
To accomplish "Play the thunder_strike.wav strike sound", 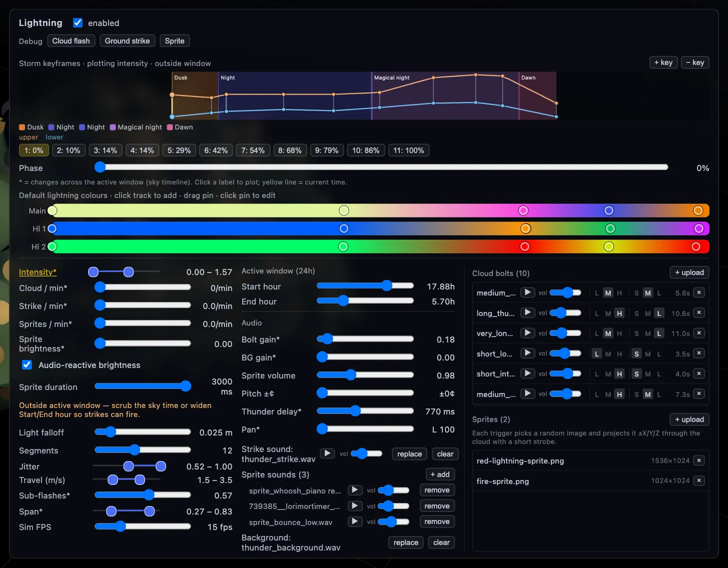I will [x=327, y=453].
